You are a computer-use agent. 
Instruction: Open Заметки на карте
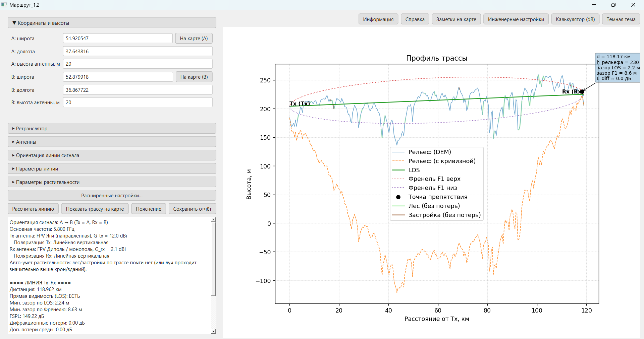[456, 19]
